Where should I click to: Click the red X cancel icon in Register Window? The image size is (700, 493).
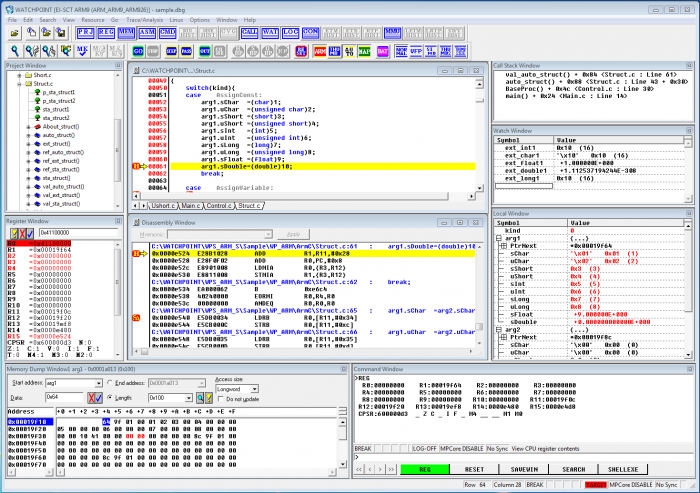click(x=22, y=233)
